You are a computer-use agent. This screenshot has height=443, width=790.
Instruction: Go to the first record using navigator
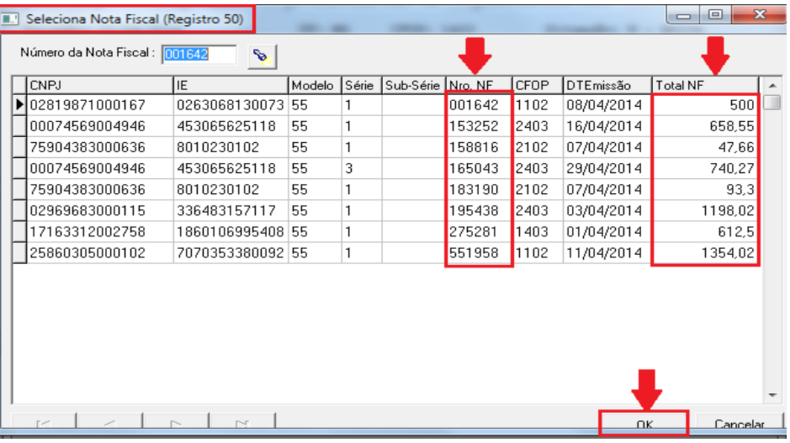click(43, 425)
